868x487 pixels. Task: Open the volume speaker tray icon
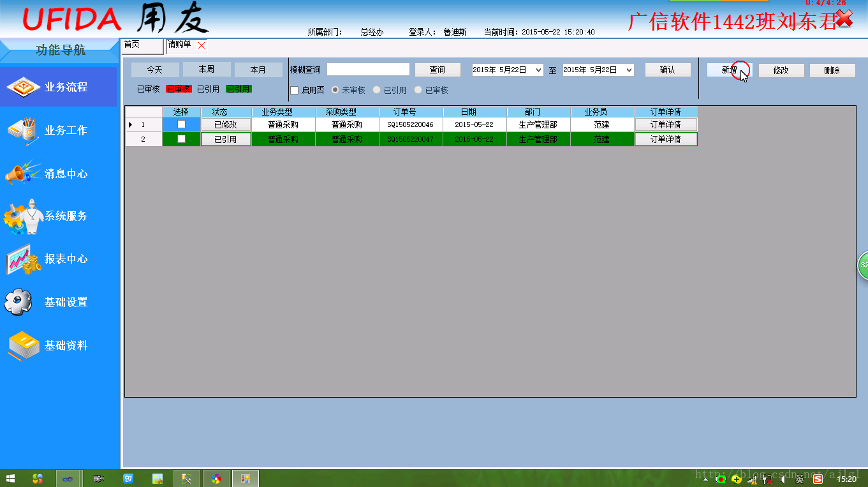tap(783, 479)
